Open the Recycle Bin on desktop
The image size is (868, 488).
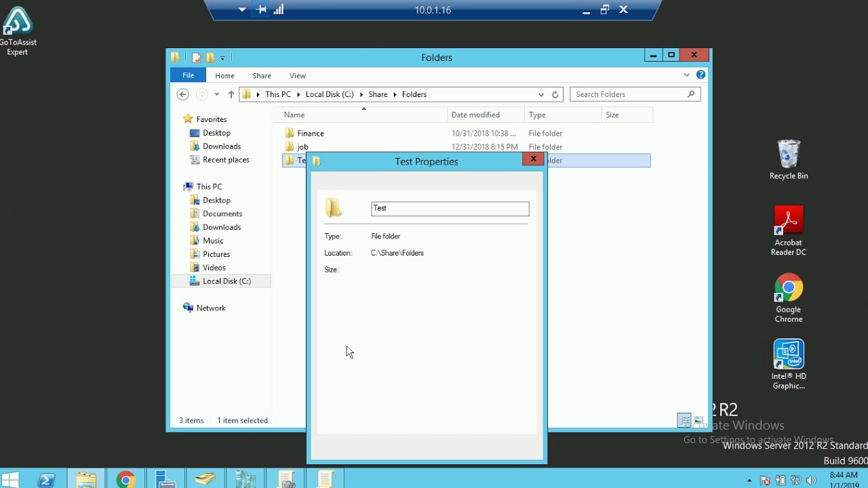pos(789,160)
